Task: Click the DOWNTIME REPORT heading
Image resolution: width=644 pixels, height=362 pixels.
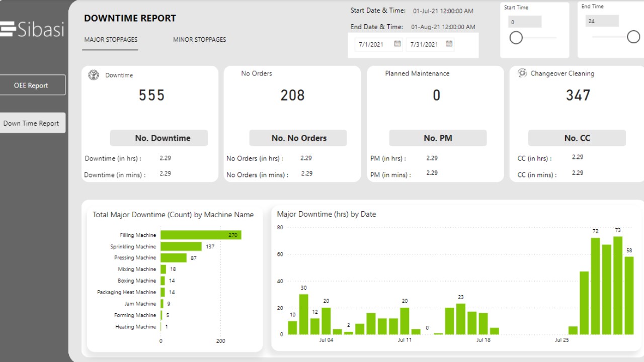Action: pyautogui.click(x=130, y=18)
